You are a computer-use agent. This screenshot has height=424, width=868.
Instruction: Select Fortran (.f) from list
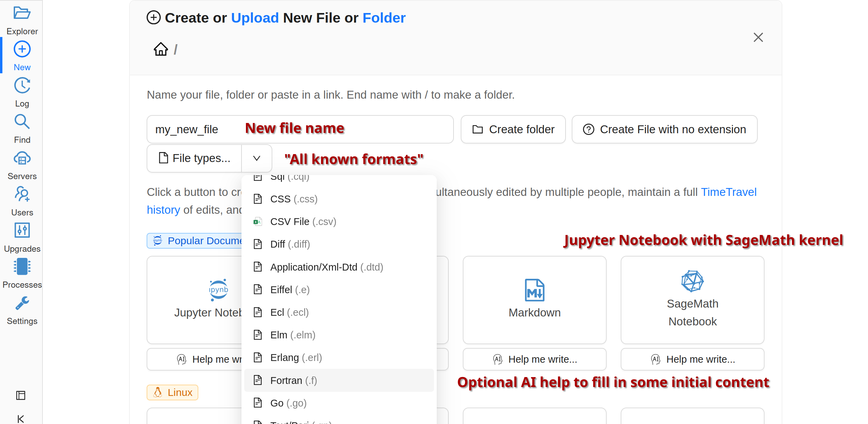(x=293, y=381)
